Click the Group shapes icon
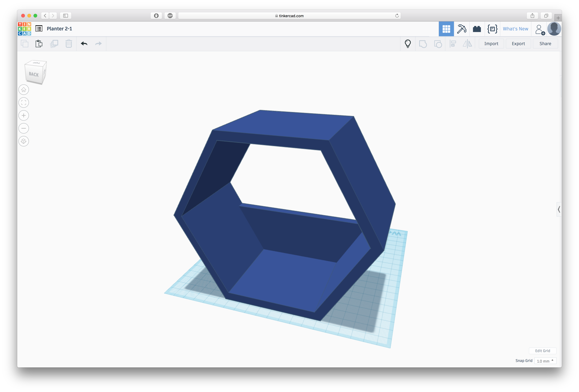Screen dimensions: 579x392 click(423, 44)
